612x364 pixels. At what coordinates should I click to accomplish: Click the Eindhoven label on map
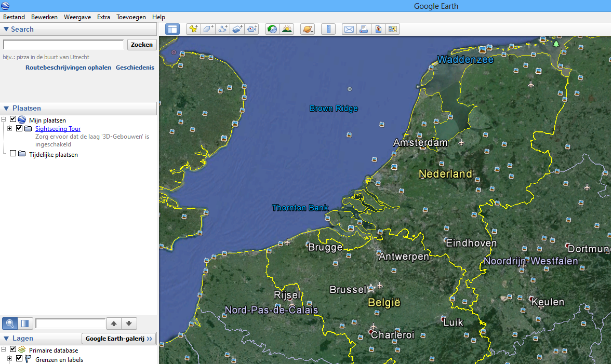pyautogui.click(x=471, y=243)
